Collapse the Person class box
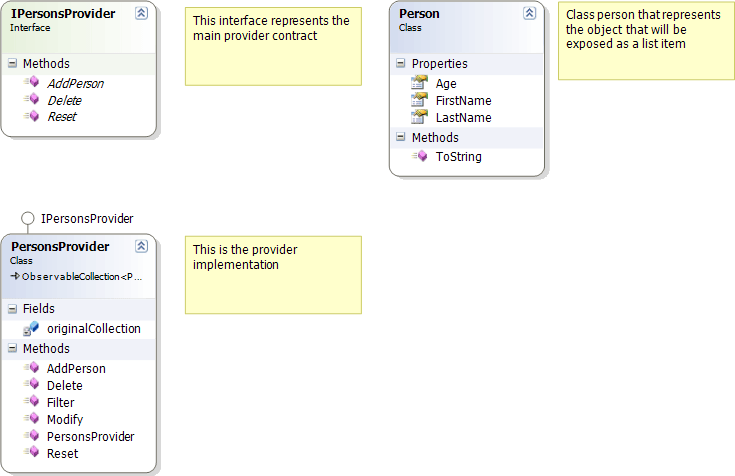 [529, 14]
